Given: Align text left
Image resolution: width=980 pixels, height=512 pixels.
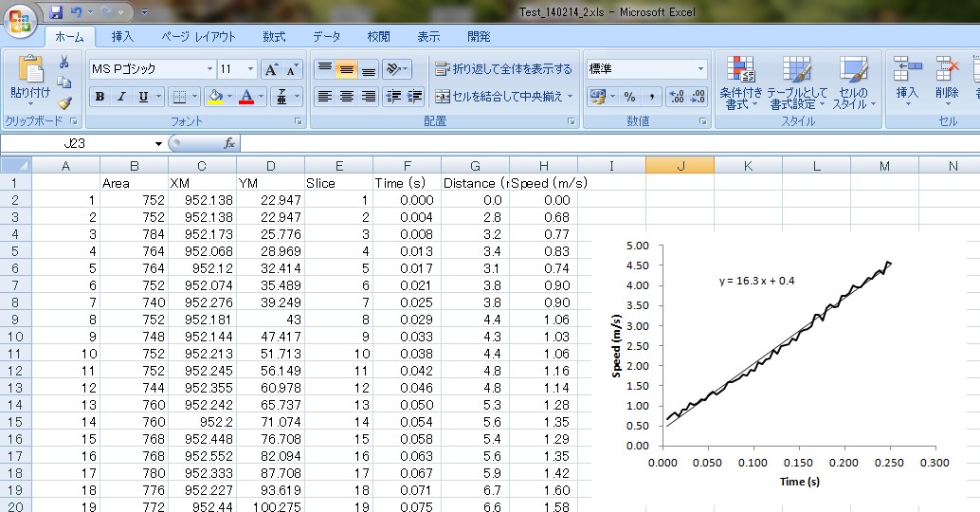Looking at the screenshot, I should 324,97.
